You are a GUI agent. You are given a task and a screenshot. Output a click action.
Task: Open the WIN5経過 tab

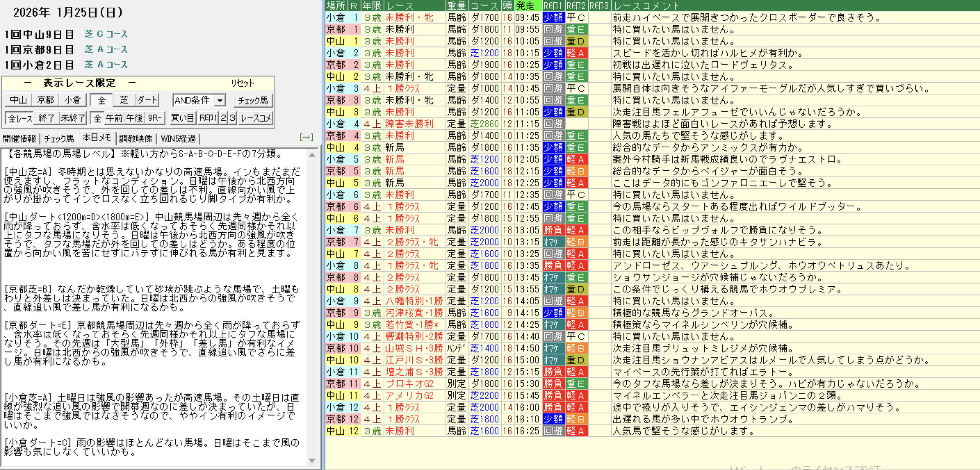178,139
